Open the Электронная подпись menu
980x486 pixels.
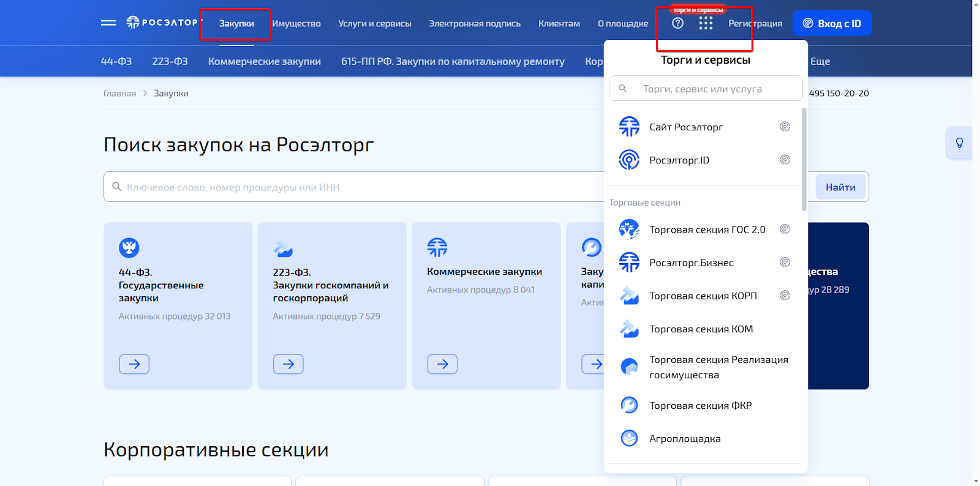(x=475, y=23)
